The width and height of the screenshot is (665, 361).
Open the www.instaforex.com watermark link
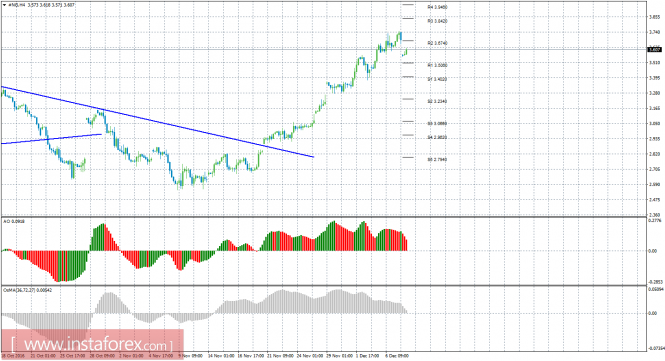pyautogui.click(x=92, y=344)
